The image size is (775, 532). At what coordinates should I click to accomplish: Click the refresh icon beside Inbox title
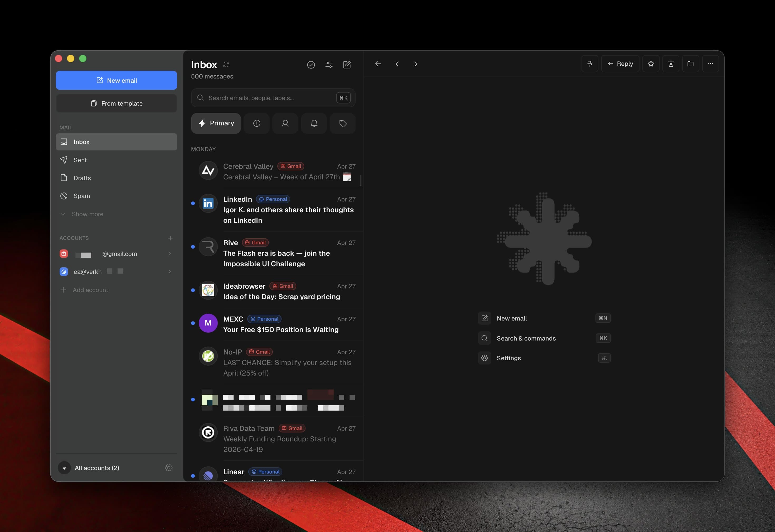pyautogui.click(x=226, y=64)
